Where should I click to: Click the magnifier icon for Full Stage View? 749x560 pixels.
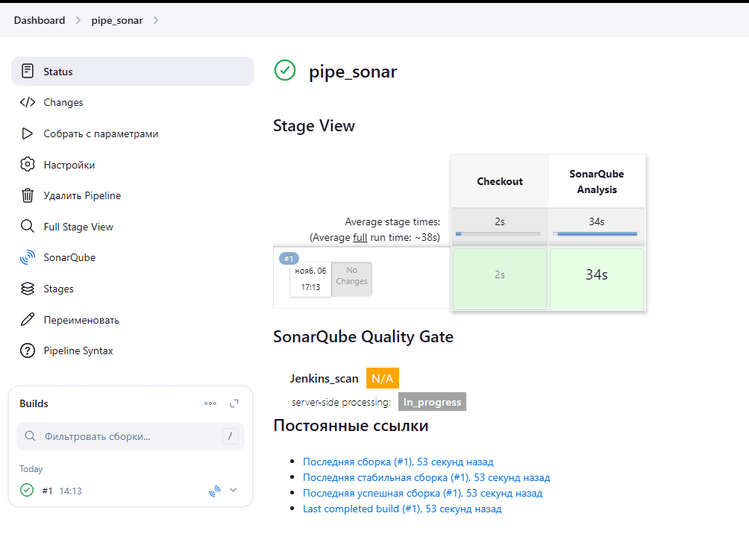[x=28, y=227]
